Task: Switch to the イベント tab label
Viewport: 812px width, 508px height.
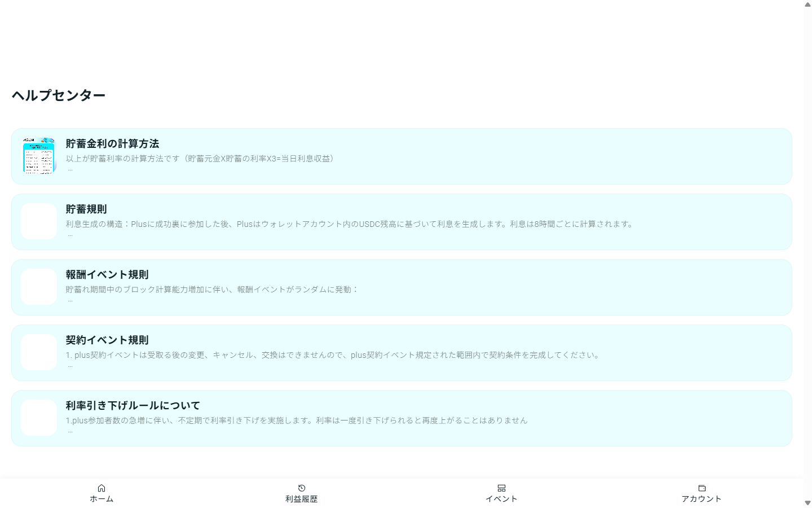Action: pyautogui.click(x=501, y=499)
